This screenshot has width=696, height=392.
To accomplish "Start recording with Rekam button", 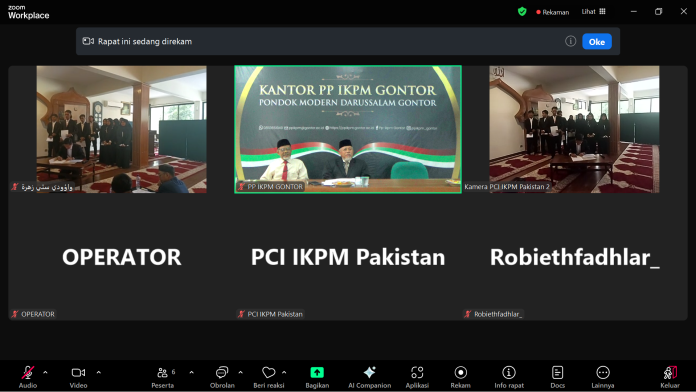I will pyautogui.click(x=460, y=377).
